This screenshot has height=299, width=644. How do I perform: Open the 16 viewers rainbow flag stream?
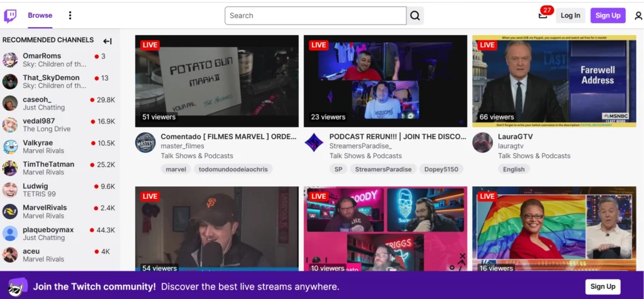554,228
